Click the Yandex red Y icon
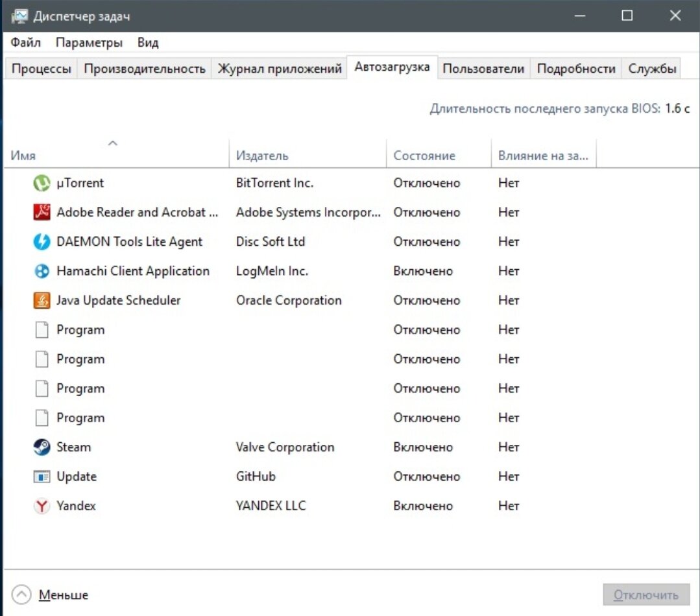Viewport: 700px width, 616px height. pyautogui.click(x=42, y=506)
